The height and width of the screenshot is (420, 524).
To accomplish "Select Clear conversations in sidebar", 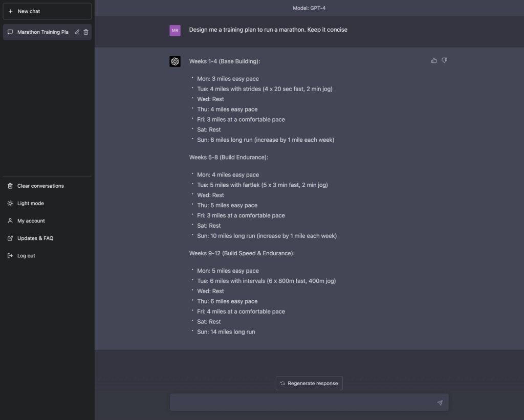I will [x=40, y=186].
